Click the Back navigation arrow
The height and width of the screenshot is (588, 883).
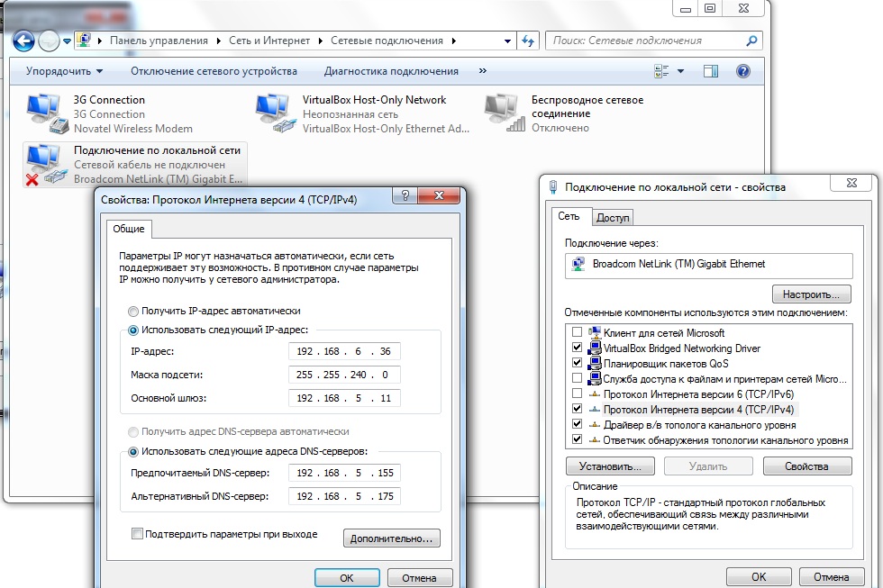[x=23, y=41]
